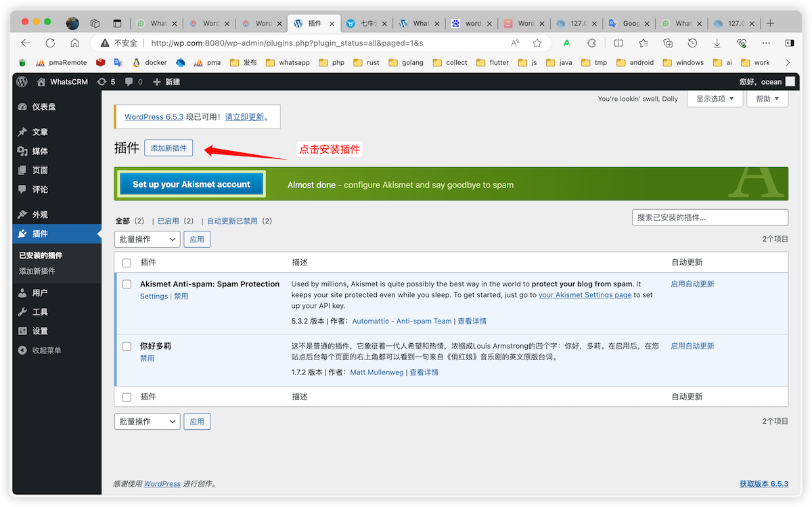812x507 pixels.
Task: Open the split screen icon
Action: (x=618, y=43)
